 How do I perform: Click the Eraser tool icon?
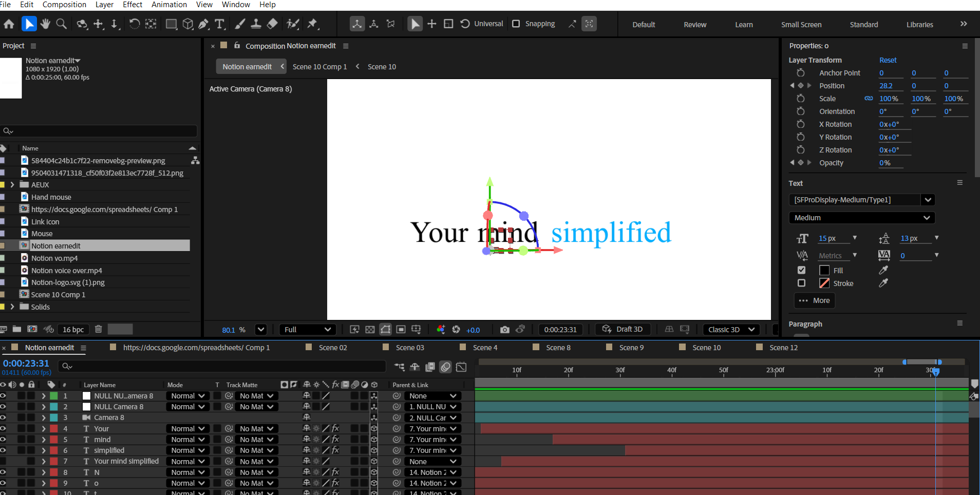pos(272,24)
